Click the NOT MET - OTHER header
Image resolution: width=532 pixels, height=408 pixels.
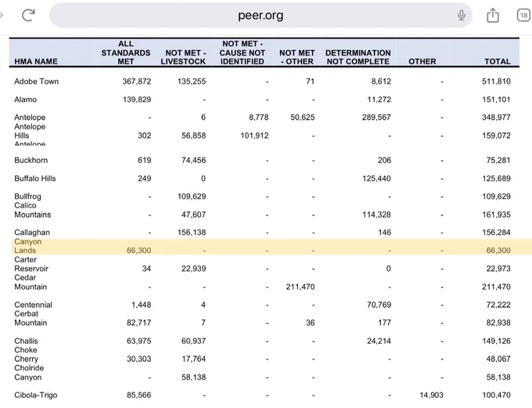click(297, 57)
